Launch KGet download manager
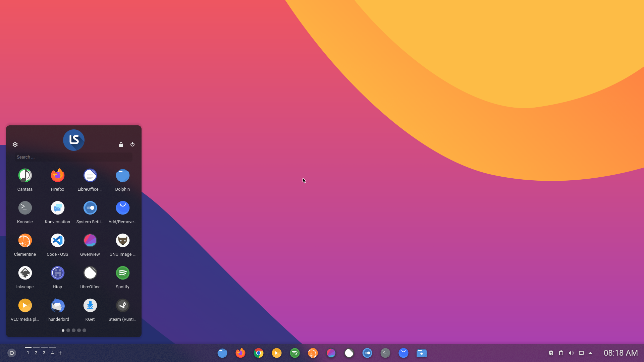Image resolution: width=644 pixels, height=362 pixels. click(90, 305)
